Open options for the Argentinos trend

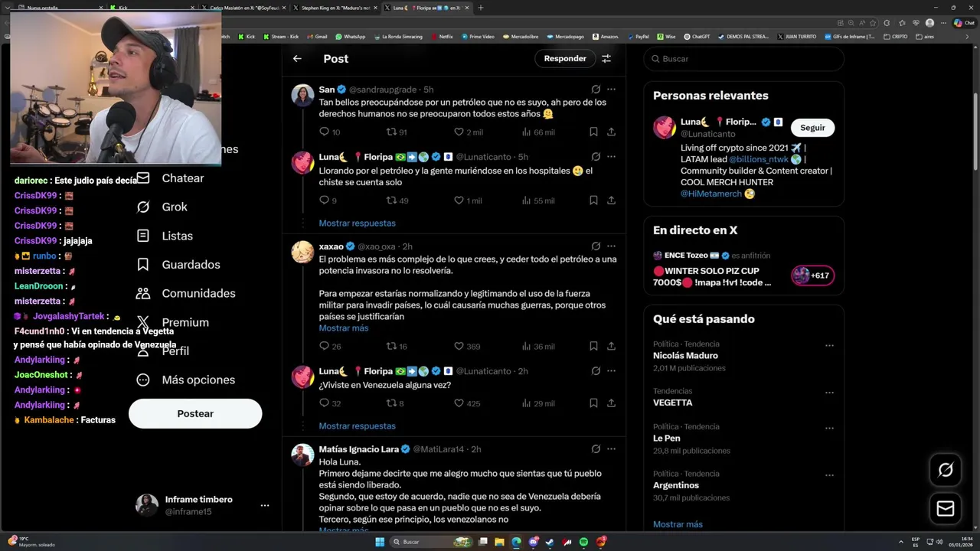829,475
